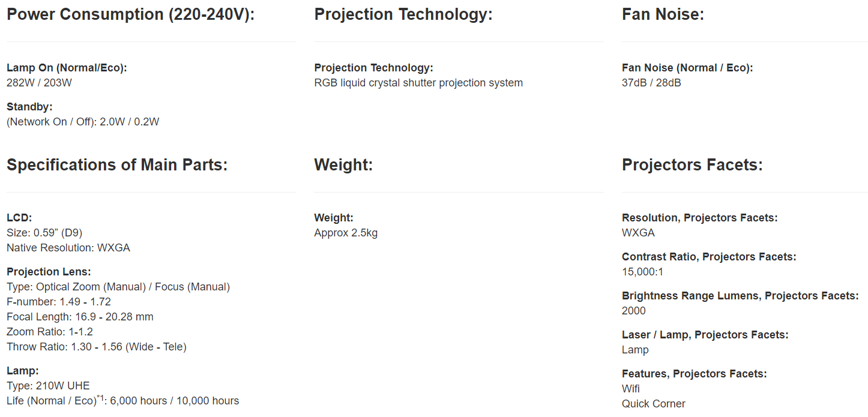
Task: Click the Specifications of Main Parts heading
Action: point(117,164)
